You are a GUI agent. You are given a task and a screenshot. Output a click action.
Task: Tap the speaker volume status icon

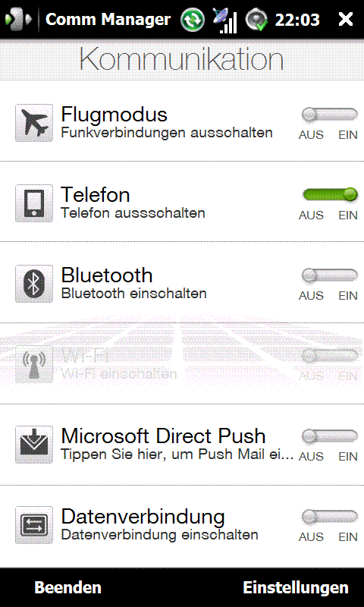pyautogui.click(x=256, y=20)
